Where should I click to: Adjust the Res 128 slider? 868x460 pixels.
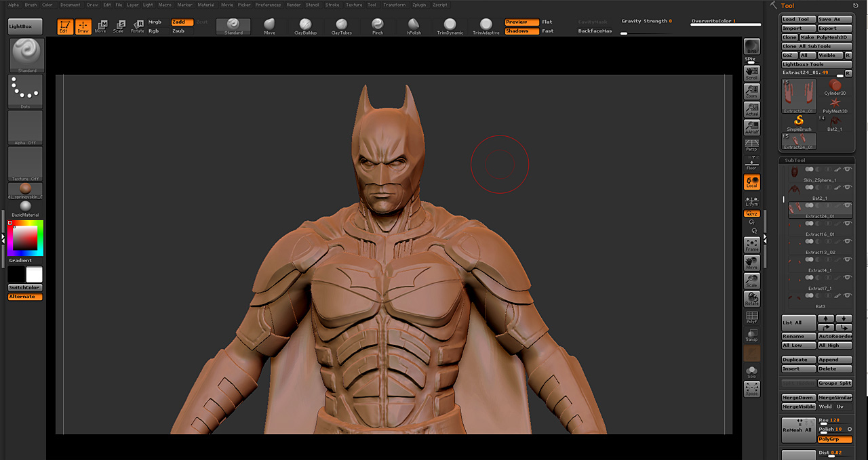pos(835,421)
